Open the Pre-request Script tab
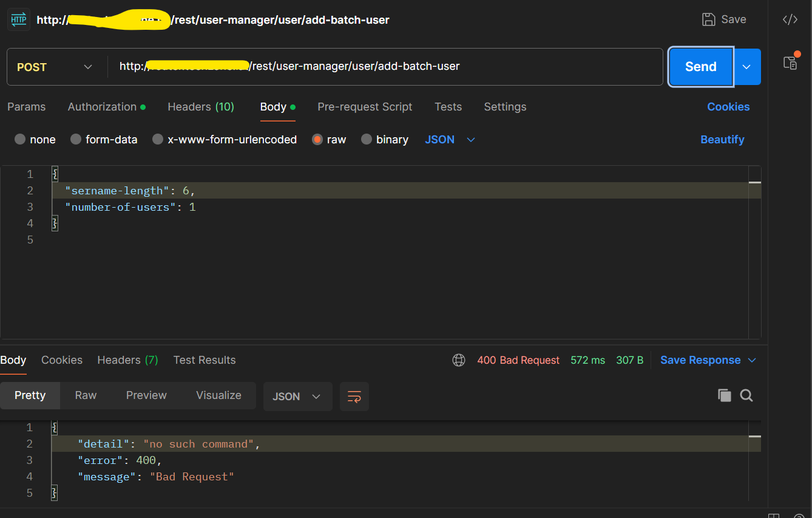 tap(364, 107)
